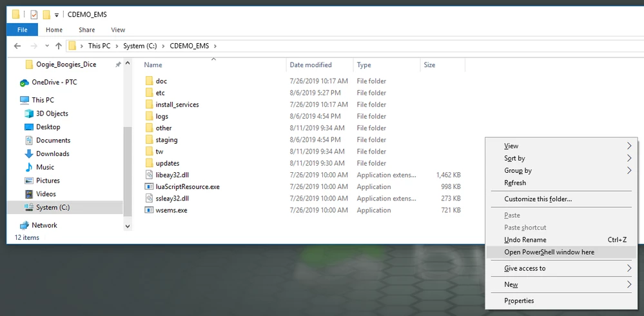Expand the Sort by submenu
This screenshot has width=644, height=316.
[629, 158]
